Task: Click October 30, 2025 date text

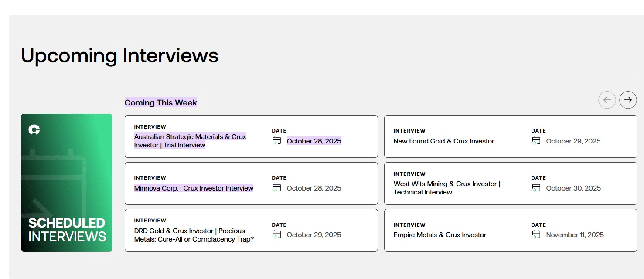Action: point(573,188)
